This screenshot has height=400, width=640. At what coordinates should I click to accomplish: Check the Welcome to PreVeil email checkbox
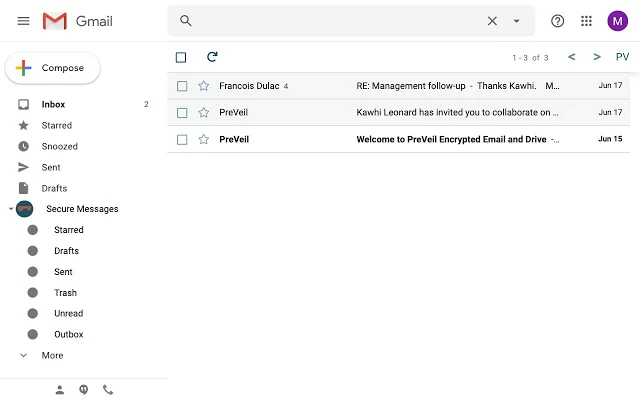point(182,140)
